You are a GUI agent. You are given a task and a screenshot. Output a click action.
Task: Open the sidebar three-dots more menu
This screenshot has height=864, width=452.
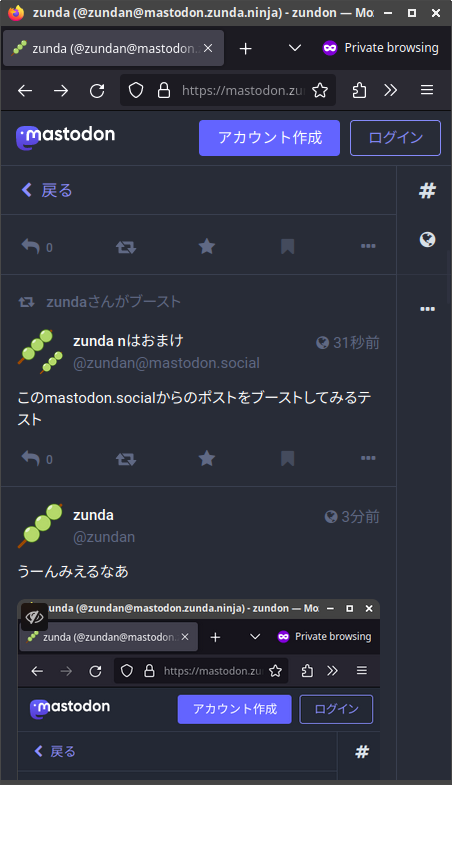point(427,309)
